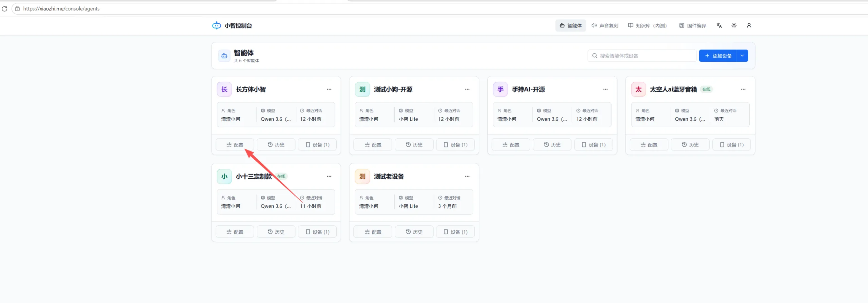Open 历史 for 测试小狗-开源
The width and height of the screenshot is (868, 303).
point(414,145)
